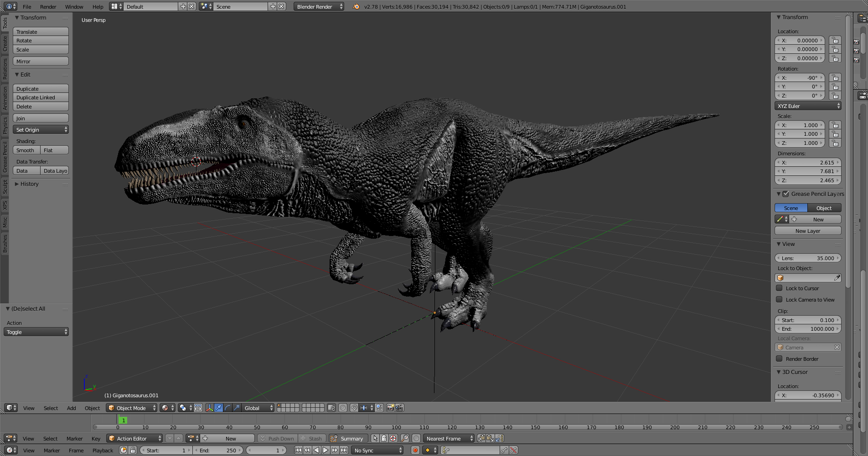Screen dimensions: 868x456
Task: Jump to first frame
Action: click(x=298, y=450)
